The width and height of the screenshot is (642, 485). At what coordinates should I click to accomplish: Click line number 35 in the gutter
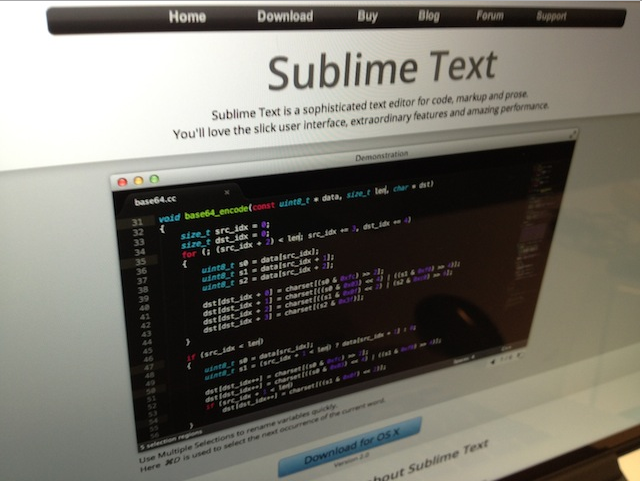tap(141, 262)
